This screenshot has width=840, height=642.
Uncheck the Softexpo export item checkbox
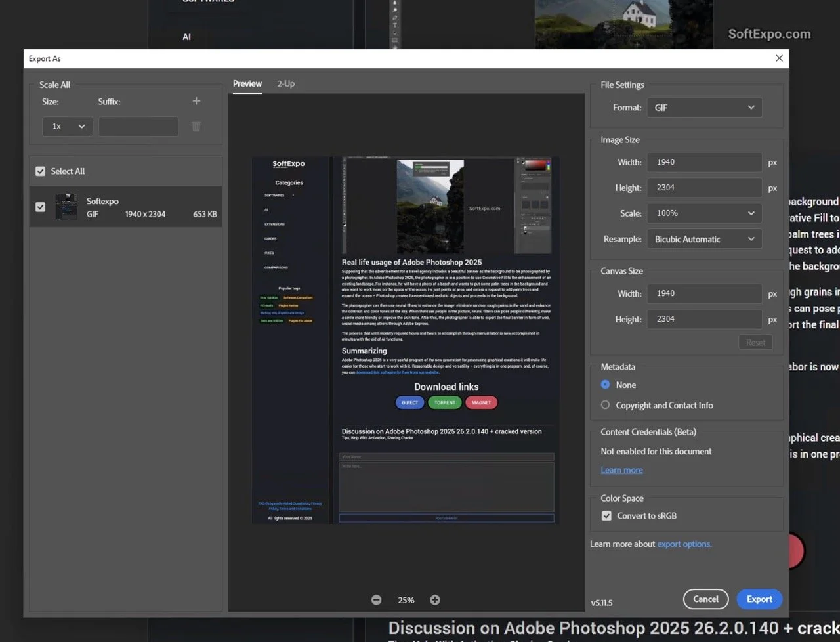click(x=40, y=206)
